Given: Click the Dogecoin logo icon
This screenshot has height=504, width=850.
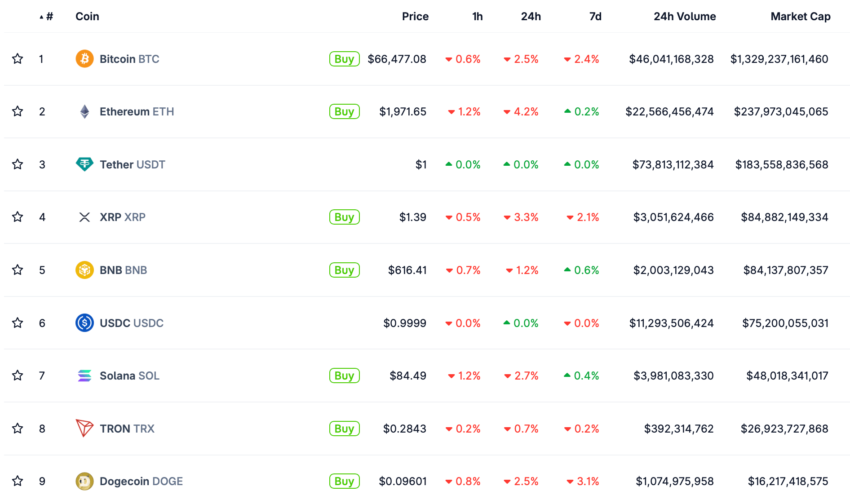Looking at the screenshot, I should [x=84, y=481].
